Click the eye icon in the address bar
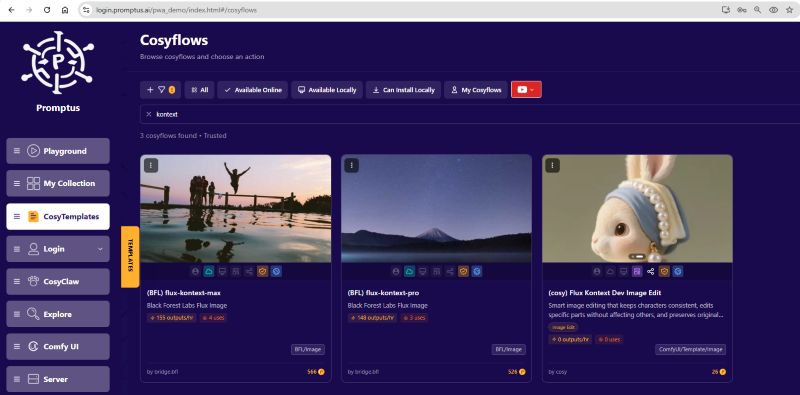Screen dimensions: 800x395 (773, 10)
